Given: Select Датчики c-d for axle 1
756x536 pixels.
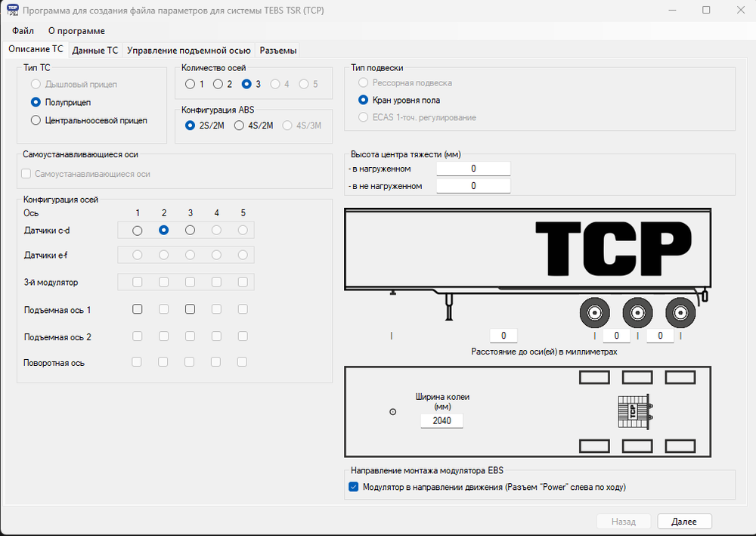Looking at the screenshot, I should tap(138, 231).
